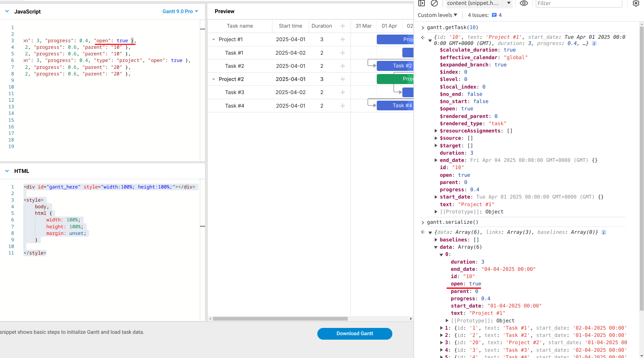The image size is (644, 358).
Task: Collapse the Project #1 row in grid
Action: click(x=214, y=39)
